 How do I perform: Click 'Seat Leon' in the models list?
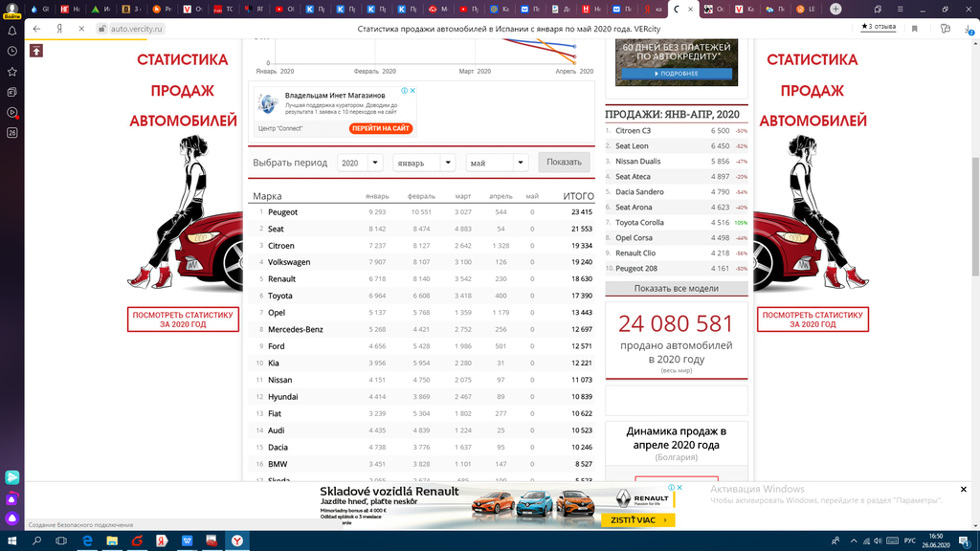click(x=632, y=146)
